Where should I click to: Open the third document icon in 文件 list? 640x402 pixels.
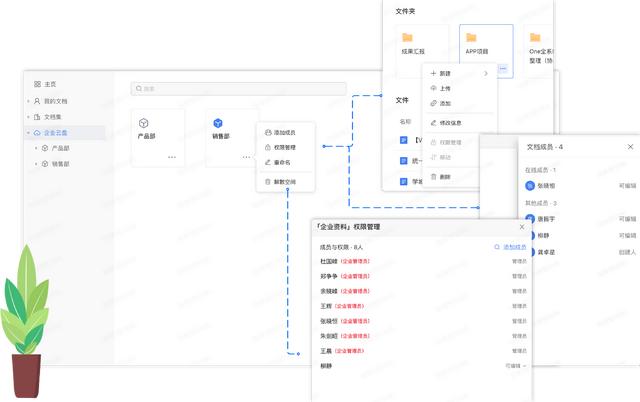(x=404, y=181)
